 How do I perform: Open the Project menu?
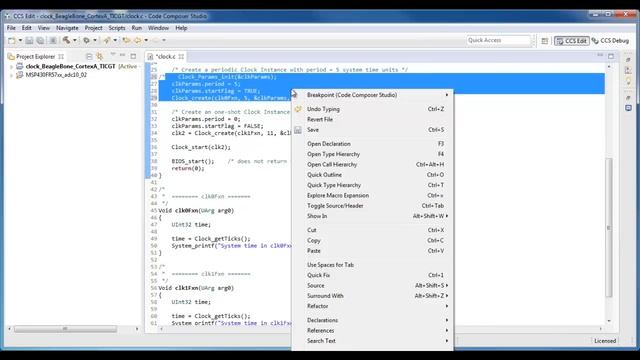pos(93,28)
